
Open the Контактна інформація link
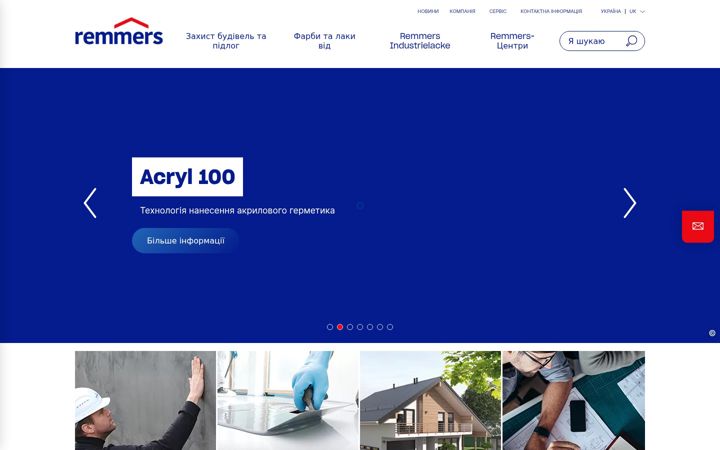[x=551, y=11]
